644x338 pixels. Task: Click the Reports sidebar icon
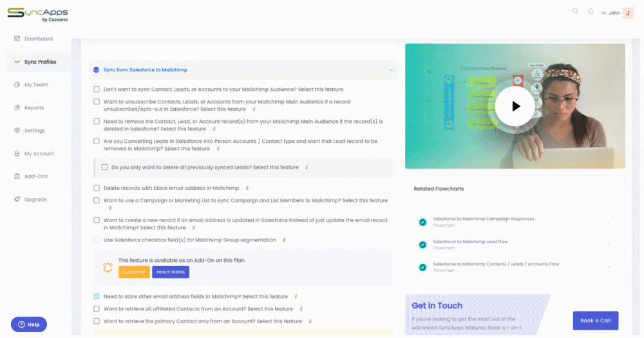point(17,108)
